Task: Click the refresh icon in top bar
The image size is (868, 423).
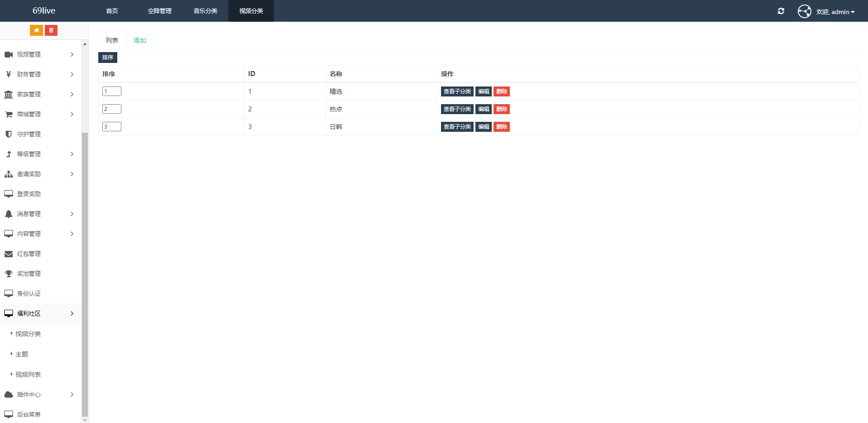Action: click(781, 11)
